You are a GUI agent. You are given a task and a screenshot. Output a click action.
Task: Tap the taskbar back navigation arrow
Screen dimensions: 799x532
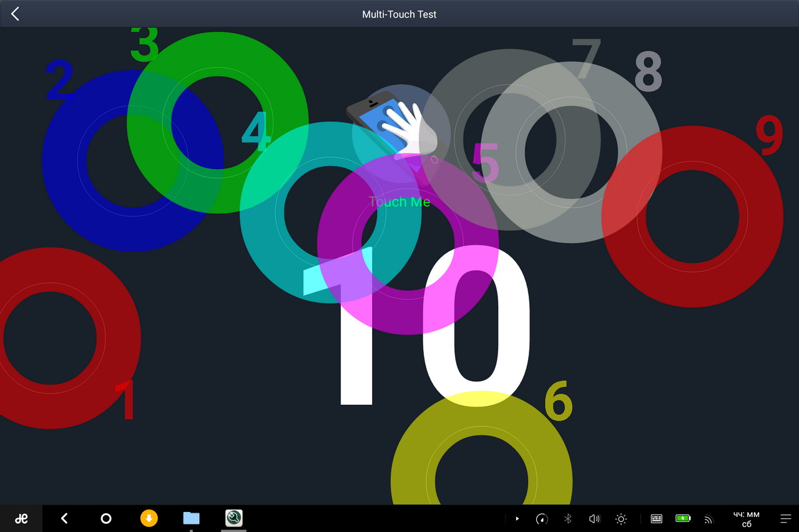point(64,518)
